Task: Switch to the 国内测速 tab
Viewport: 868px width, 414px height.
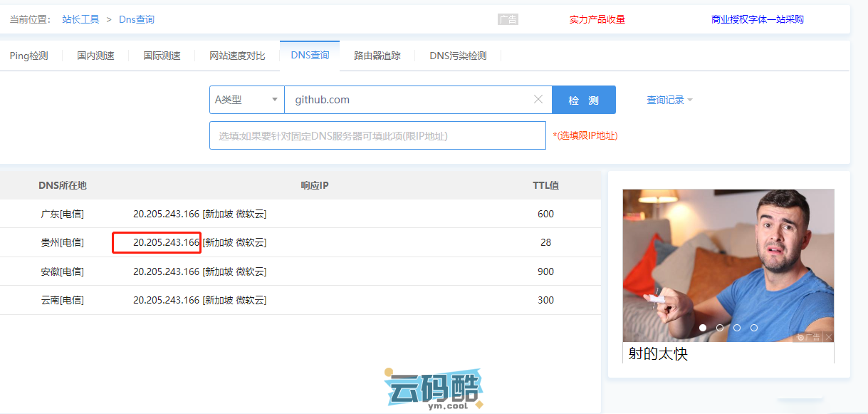Action: [96, 56]
